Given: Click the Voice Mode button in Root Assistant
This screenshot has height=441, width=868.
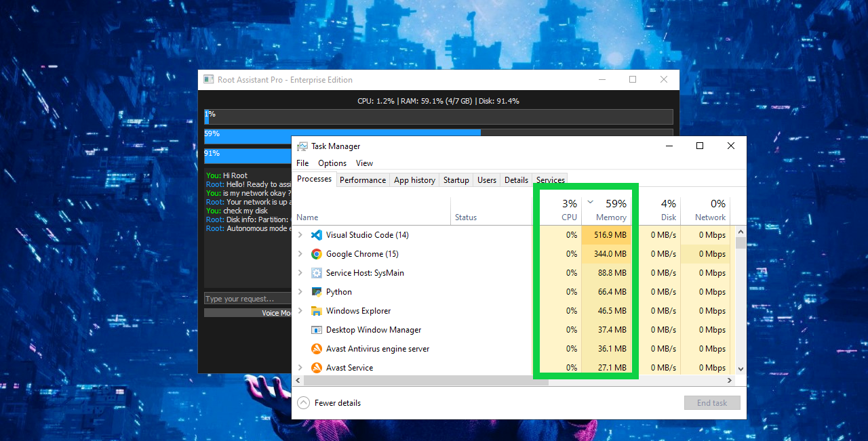Looking at the screenshot, I should coord(248,313).
